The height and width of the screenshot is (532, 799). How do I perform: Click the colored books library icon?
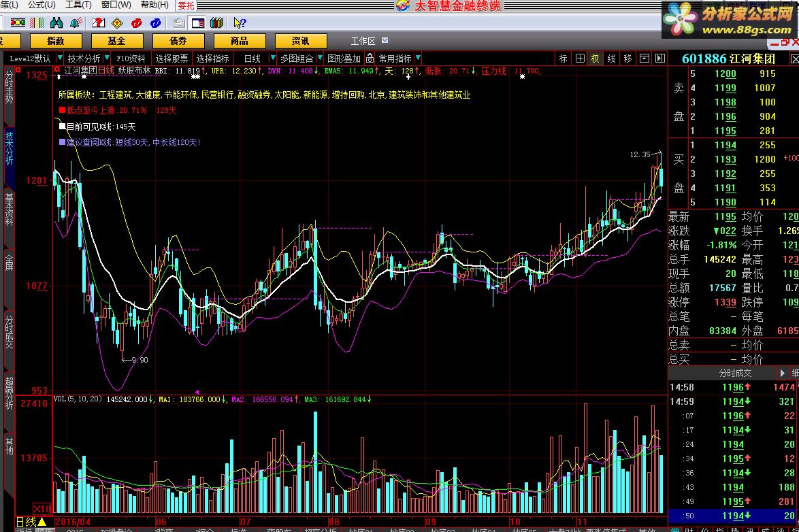tap(216, 23)
